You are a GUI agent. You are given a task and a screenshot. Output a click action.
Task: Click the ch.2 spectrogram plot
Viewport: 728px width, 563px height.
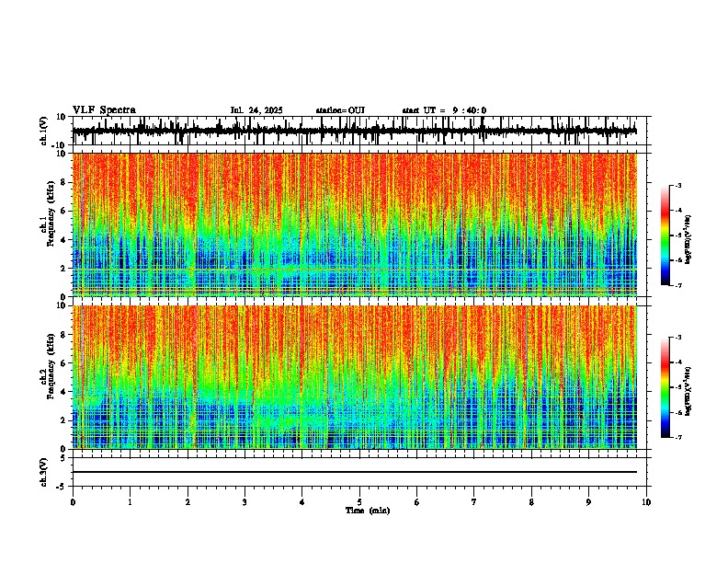pos(354,377)
